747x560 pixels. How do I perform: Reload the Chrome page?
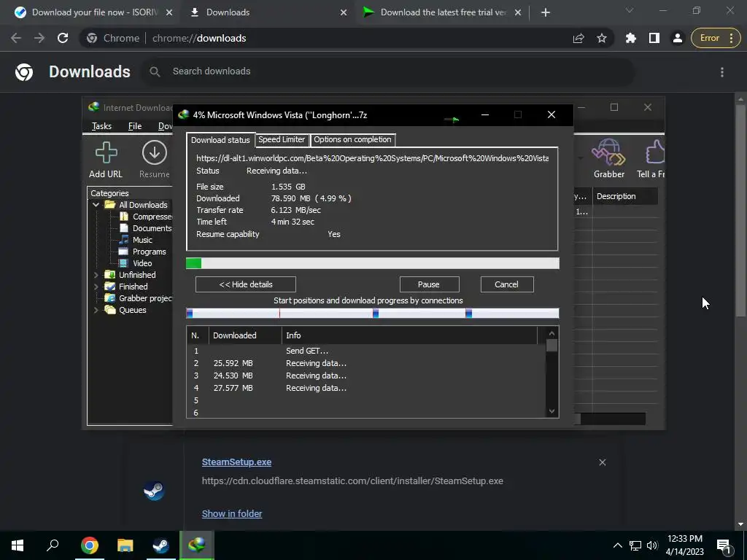[x=63, y=38]
